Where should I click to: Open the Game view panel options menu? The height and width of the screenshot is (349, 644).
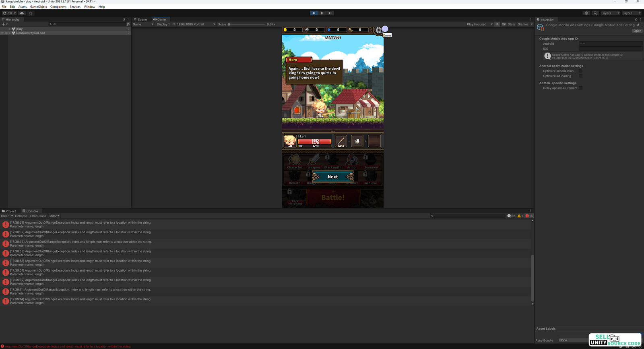(530, 19)
